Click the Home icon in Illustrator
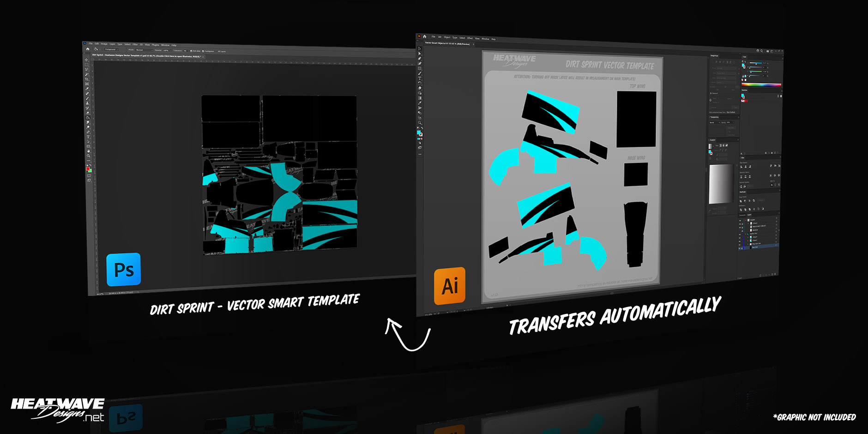Image resolution: width=868 pixels, height=434 pixels. (x=425, y=36)
